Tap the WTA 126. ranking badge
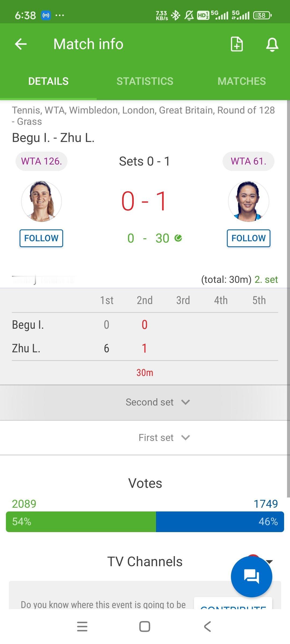290x644 pixels. point(41,161)
